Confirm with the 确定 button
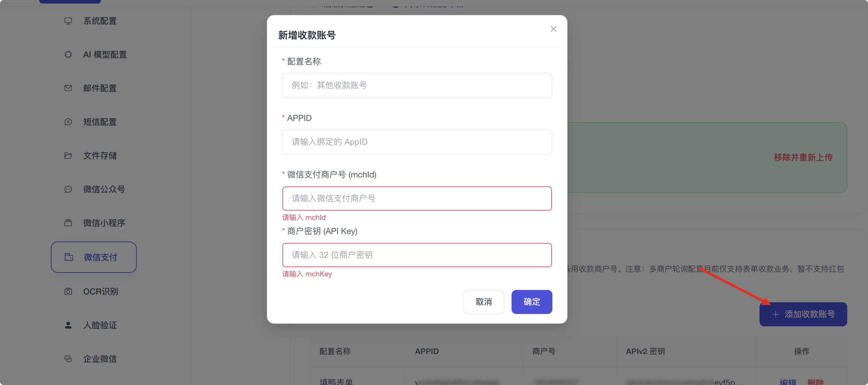Image resolution: width=868 pixels, height=385 pixels. 532,302
